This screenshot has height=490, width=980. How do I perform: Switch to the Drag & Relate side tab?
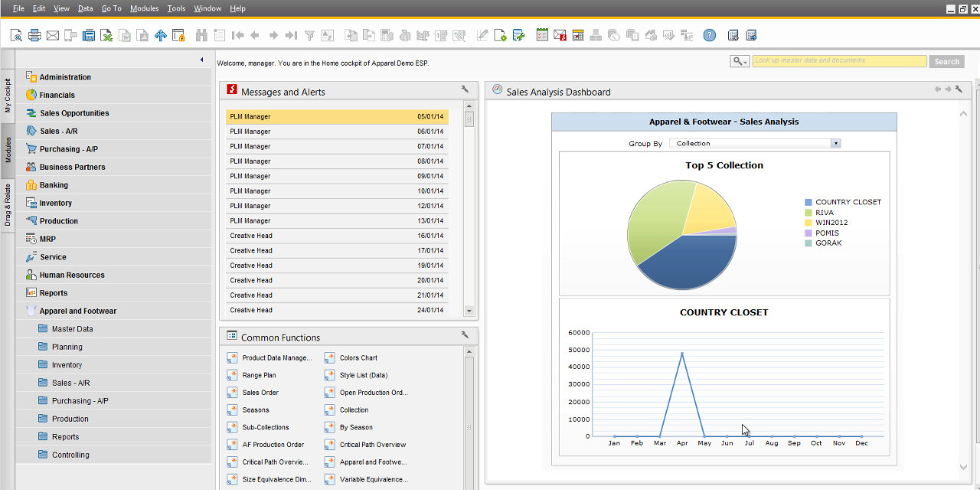[x=8, y=204]
